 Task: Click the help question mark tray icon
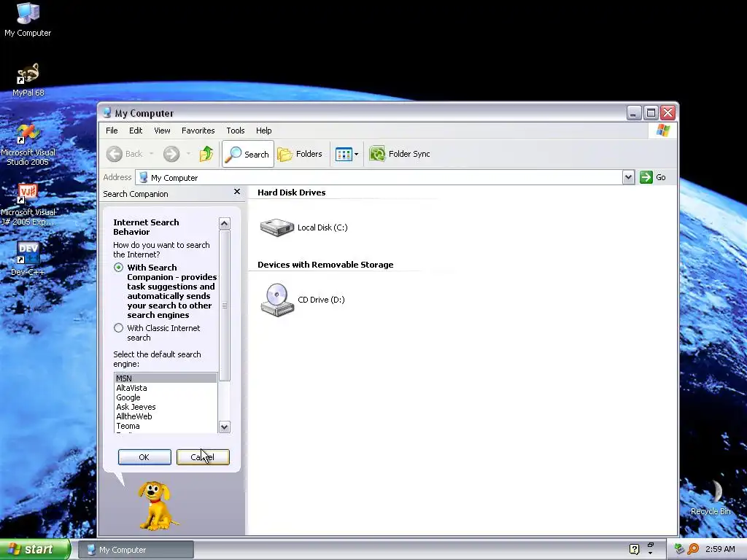click(634, 549)
